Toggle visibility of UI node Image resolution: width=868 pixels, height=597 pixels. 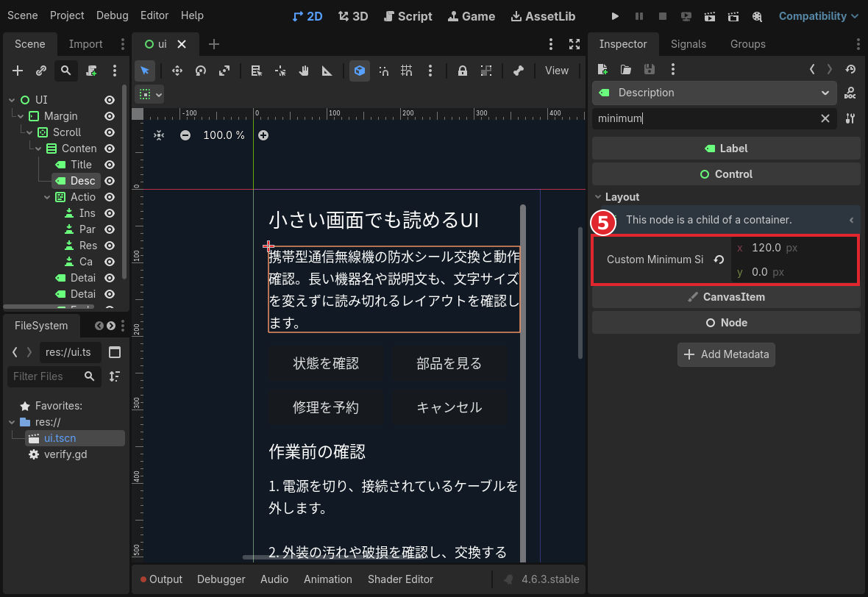point(110,99)
